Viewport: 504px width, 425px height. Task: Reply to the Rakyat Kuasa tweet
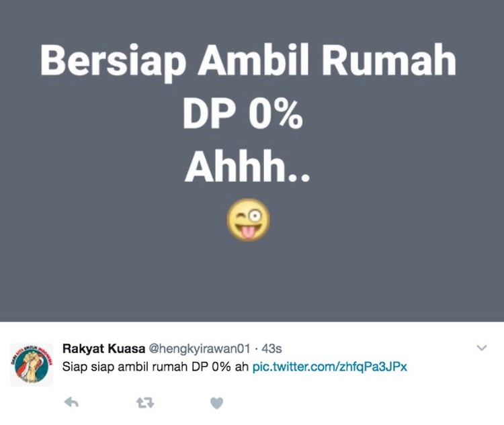coord(71,402)
